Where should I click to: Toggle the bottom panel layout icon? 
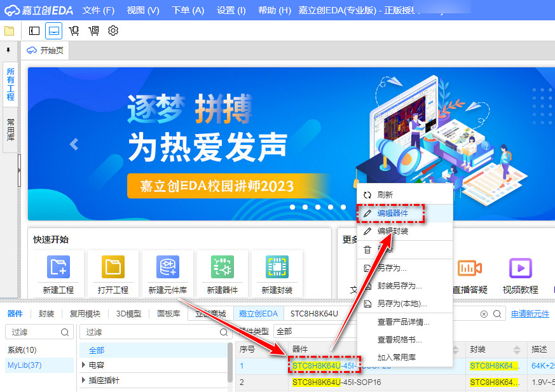pyautogui.click(x=54, y=30)
